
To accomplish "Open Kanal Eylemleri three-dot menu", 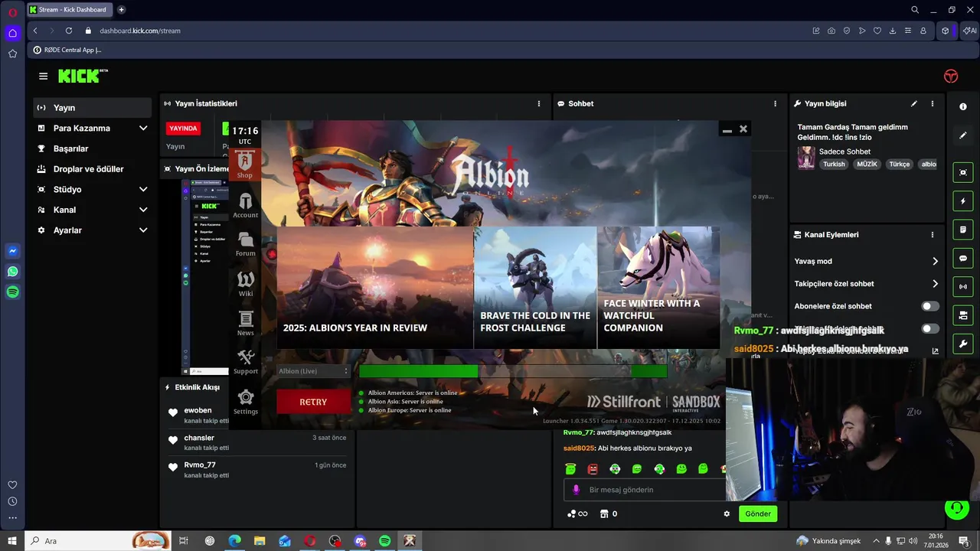I will pyautogui.click(x=932, y=235).
